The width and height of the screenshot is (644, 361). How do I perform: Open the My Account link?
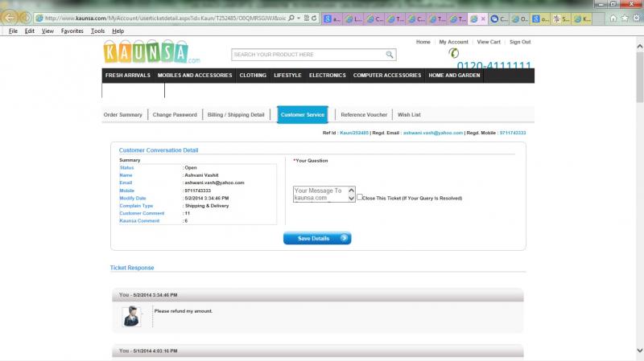(x=453, y=42)
